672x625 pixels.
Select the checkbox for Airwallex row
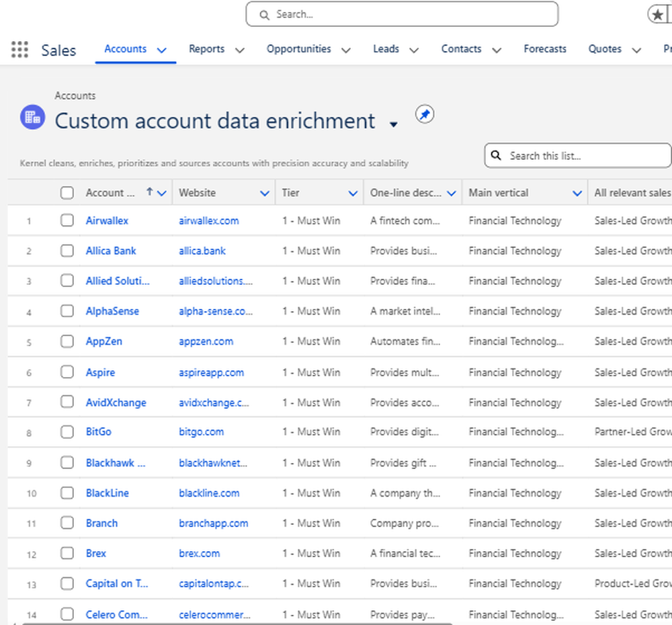point(67,220)
